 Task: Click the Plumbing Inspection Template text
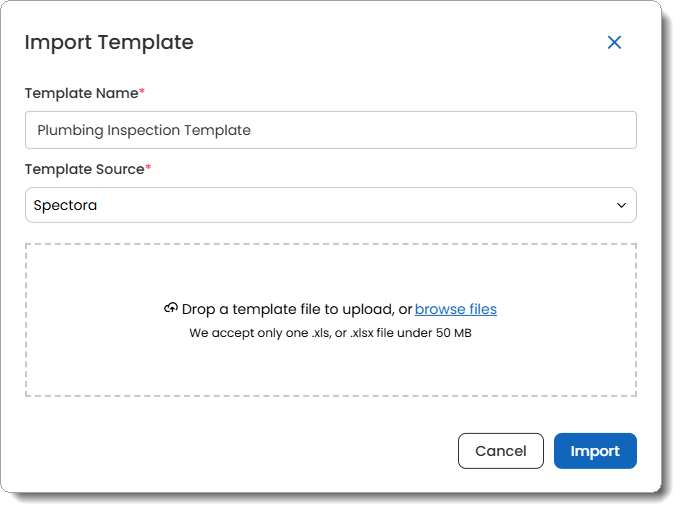[144, 130]
